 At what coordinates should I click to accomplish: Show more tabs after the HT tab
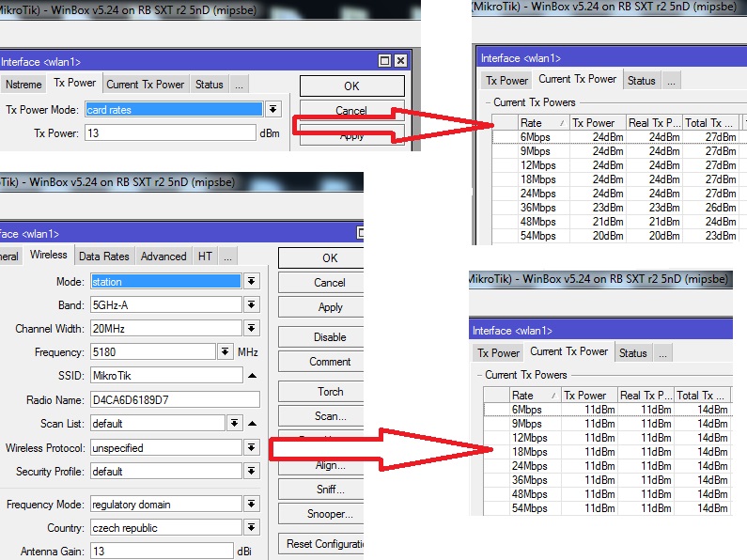[x=227, y=257]
